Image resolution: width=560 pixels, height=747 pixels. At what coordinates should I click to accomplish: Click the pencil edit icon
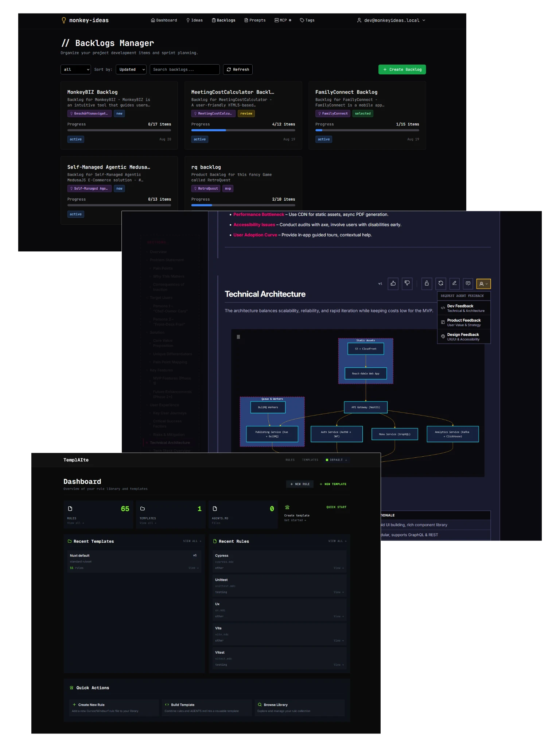[x=454, y=283]
